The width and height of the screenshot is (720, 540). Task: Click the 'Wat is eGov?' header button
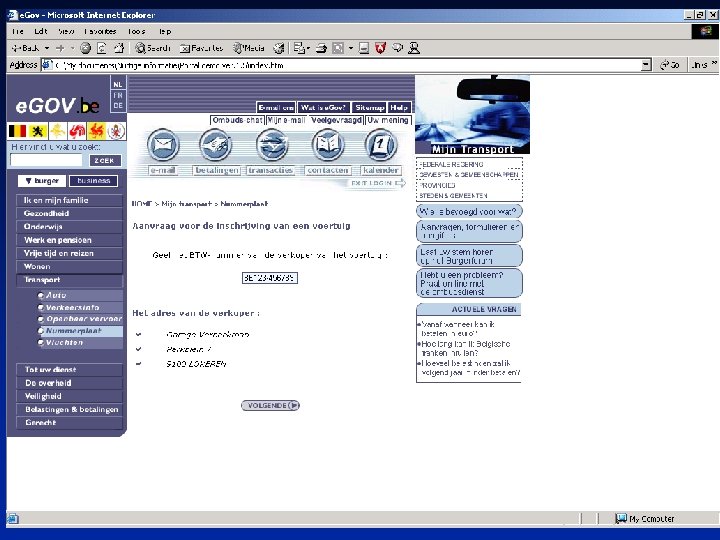click(323, 107)
